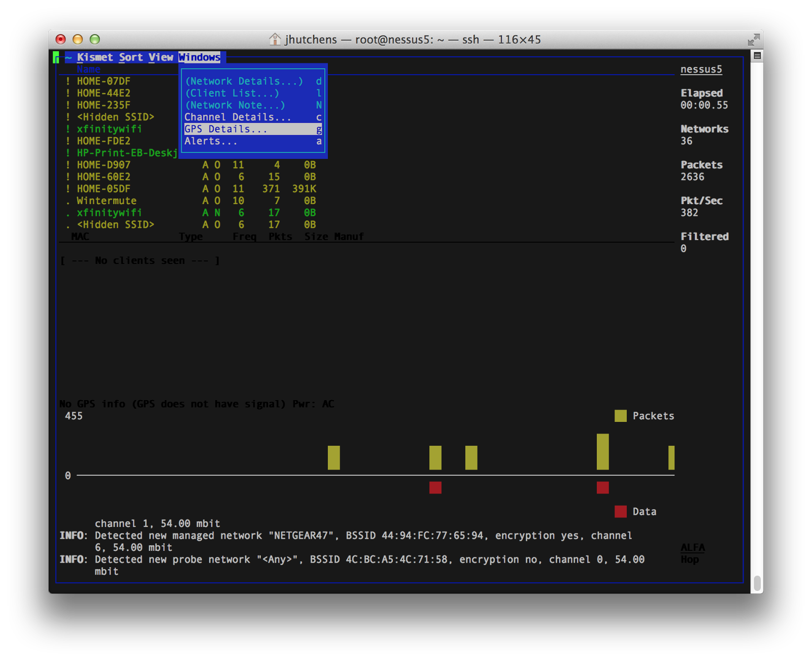This screenshot has width=812, height=661.
Task: Click the Pkts column header
Action: coord(281,237)
